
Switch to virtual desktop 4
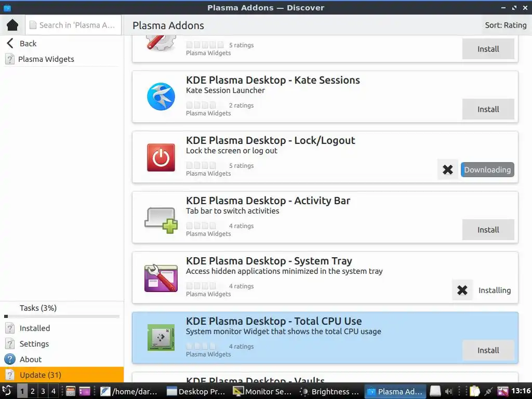click(54, 391)
